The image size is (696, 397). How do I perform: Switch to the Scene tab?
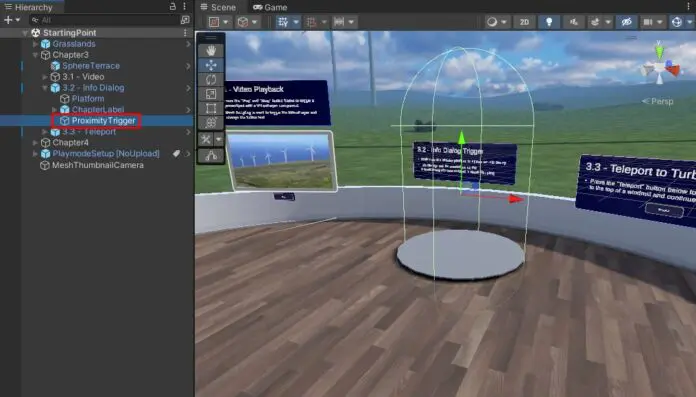click(218, 7)
